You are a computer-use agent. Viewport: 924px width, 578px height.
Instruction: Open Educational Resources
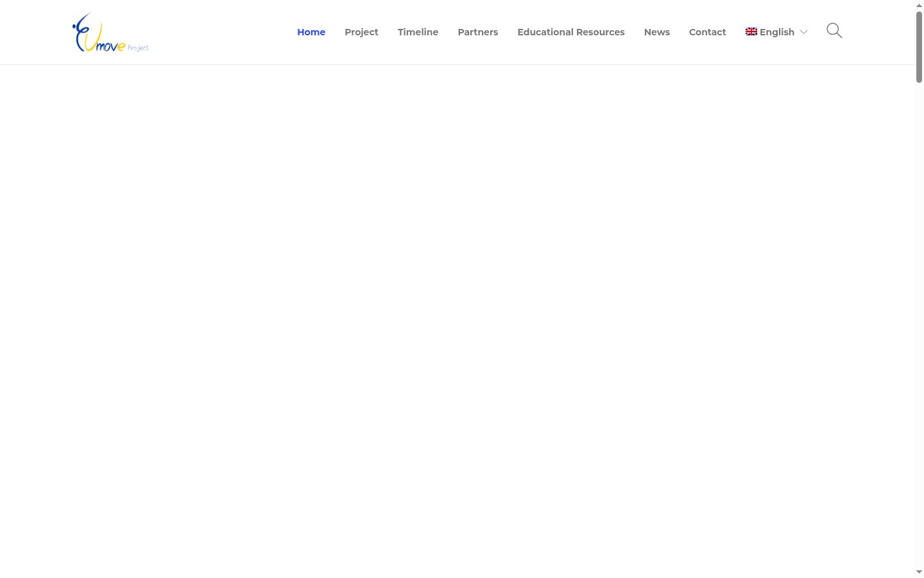[571, 32]
